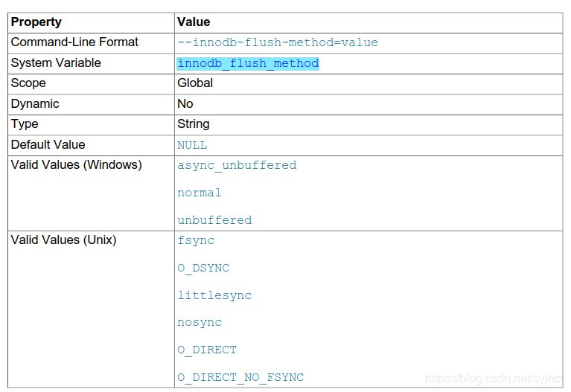Click the Dynamic row's No value
The image size is (571, 392).
tap(185, 104)
